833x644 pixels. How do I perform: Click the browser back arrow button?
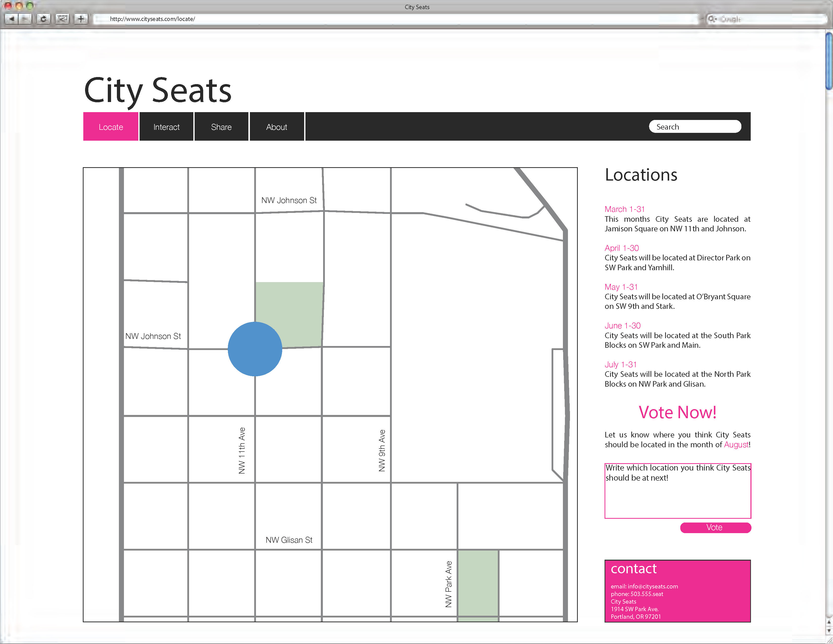point(11,18)
